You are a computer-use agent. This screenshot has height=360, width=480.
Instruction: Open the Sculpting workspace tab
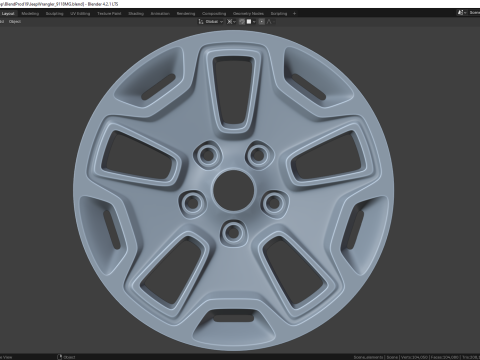click(x=54, y=14)
